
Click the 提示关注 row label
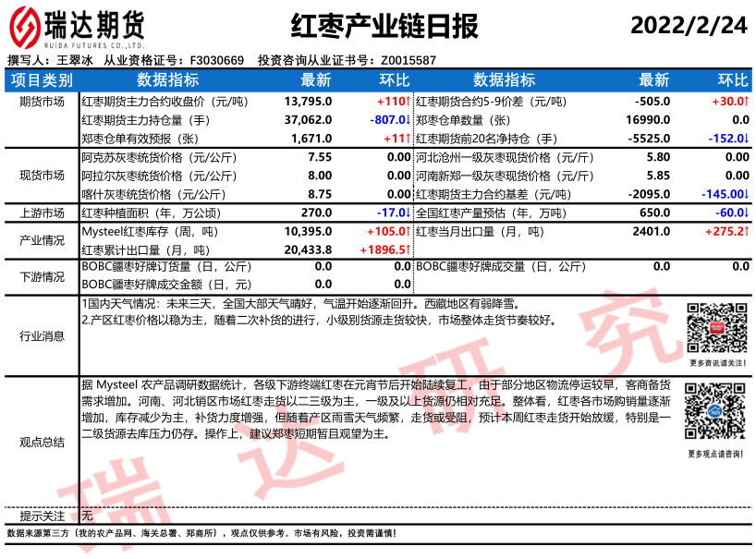(x=41, y=516)
